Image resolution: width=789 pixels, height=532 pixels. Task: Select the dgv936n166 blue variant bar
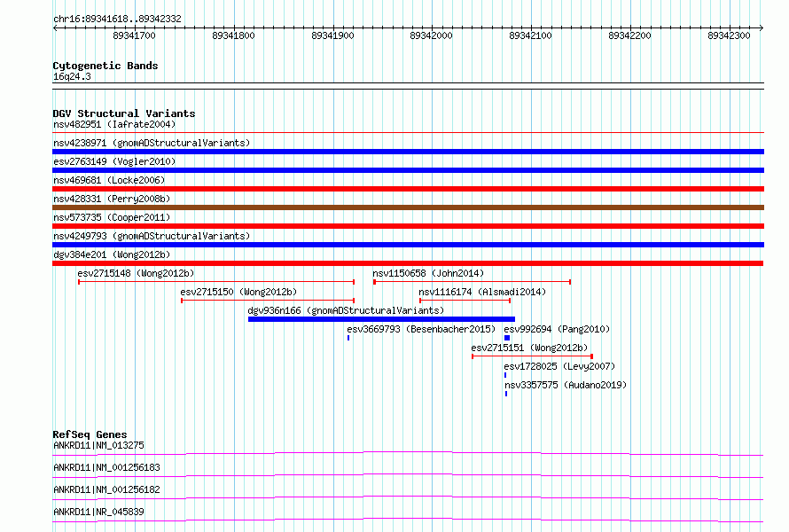[381, 319]
